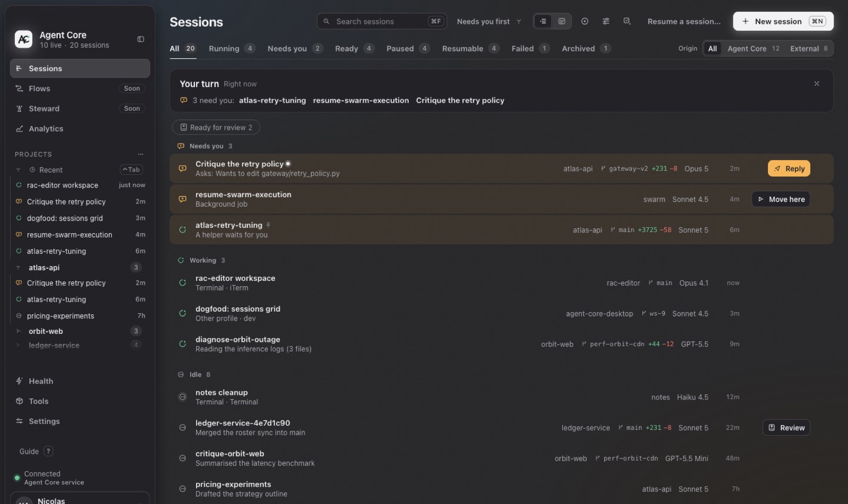
Task: Collapse the atlas-api project tree
Action: point(18,268)
